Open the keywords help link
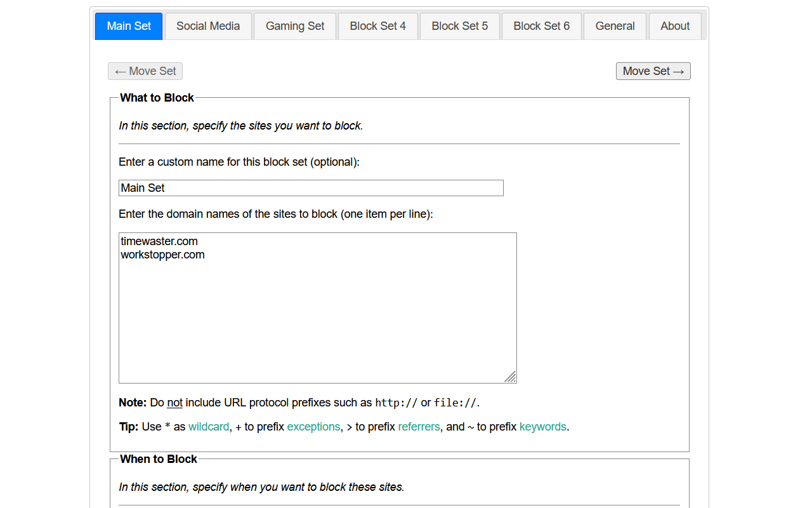 click(x=542, y=427)
